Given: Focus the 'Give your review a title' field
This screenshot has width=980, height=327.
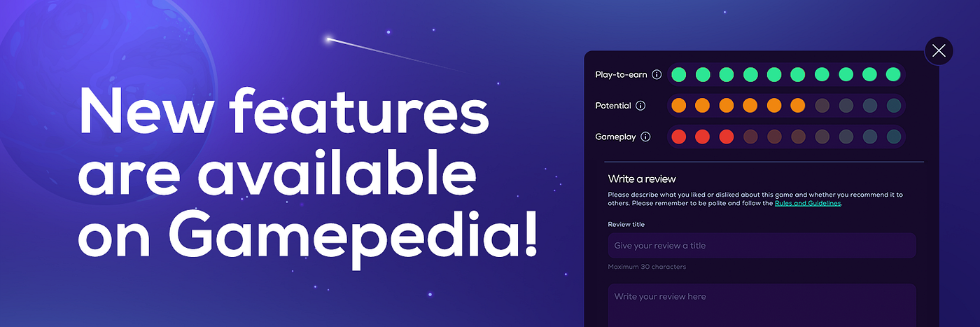Looking at the screenshot, I should pyautogui.click(x=762, y=246).
